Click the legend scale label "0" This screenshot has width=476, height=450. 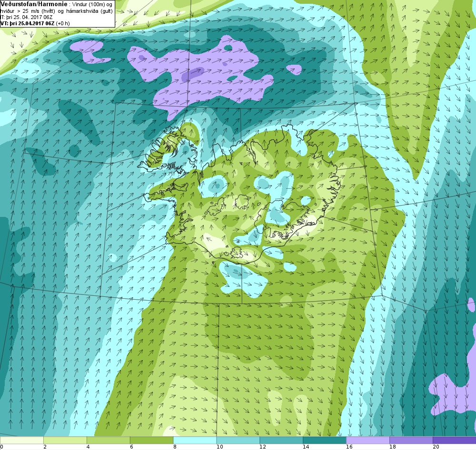pyautogui.click(x=2, y=447)
